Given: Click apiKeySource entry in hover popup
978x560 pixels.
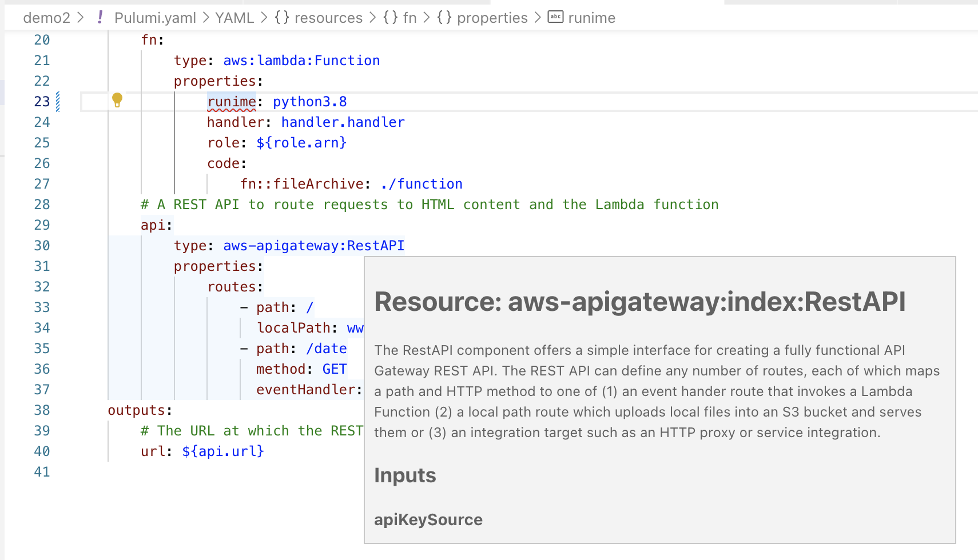Looking at the screenshot, I should tap(428, 519).
